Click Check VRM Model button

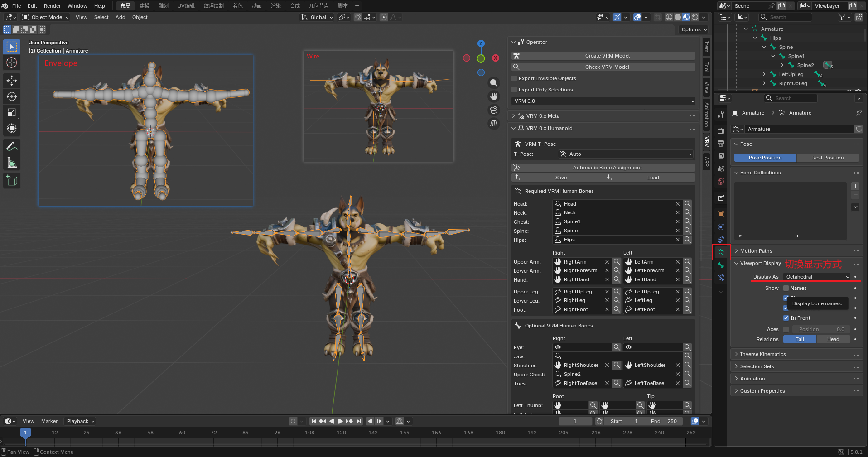tap(603, 67)
